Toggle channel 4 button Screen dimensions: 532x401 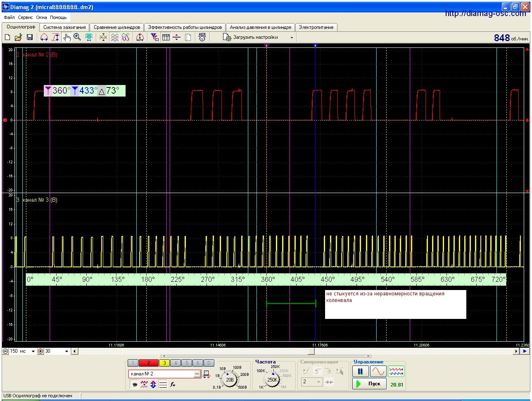tap(175, 363)
